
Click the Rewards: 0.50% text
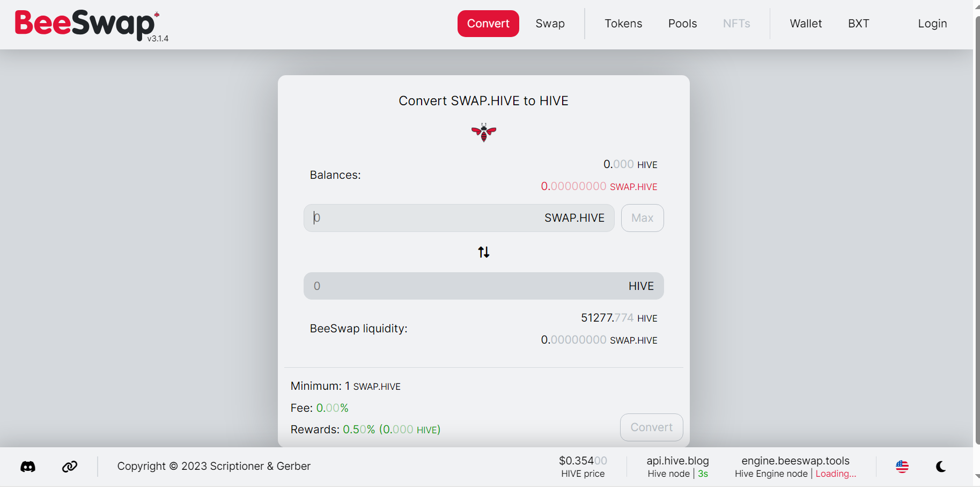pyautogui.click(x=365, y=430)
